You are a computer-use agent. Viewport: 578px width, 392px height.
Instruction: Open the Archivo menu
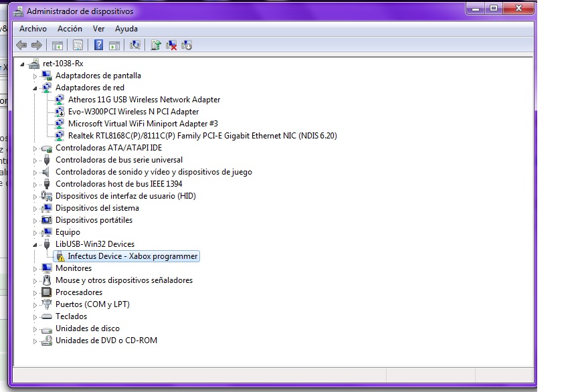(33, 29)
